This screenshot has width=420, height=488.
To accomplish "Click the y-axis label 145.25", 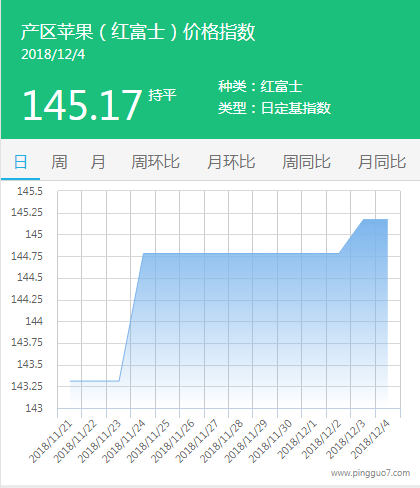I will pos(27,212).
